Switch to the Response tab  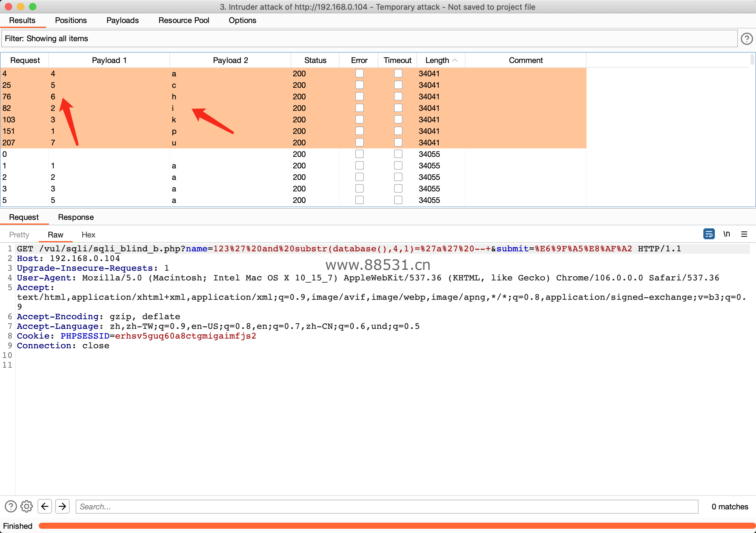pos(76,217)
